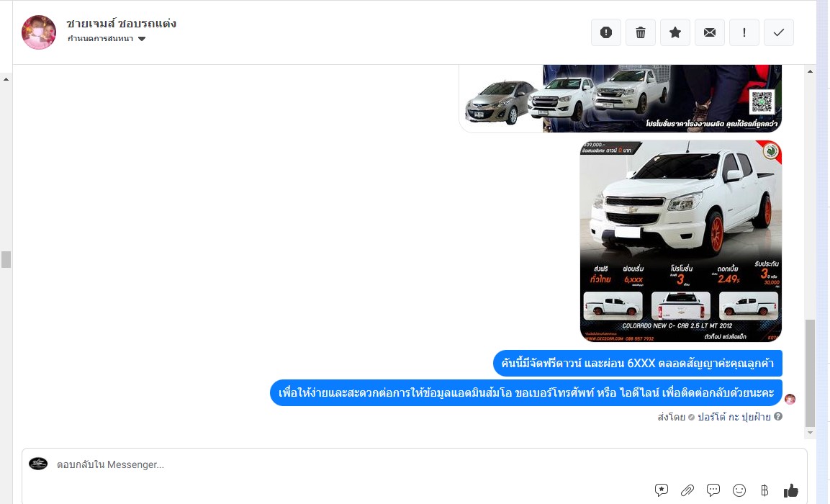Focus the ตอบกลับใน Messenger reply field
This screenshot has width=830, height=504.
tap(414, 464)
